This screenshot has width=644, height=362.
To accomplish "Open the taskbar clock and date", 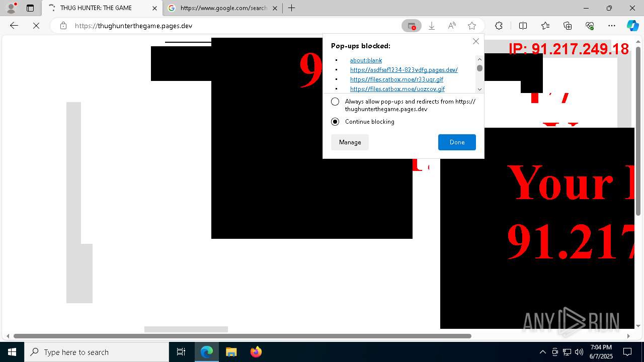I will point(601,352).
